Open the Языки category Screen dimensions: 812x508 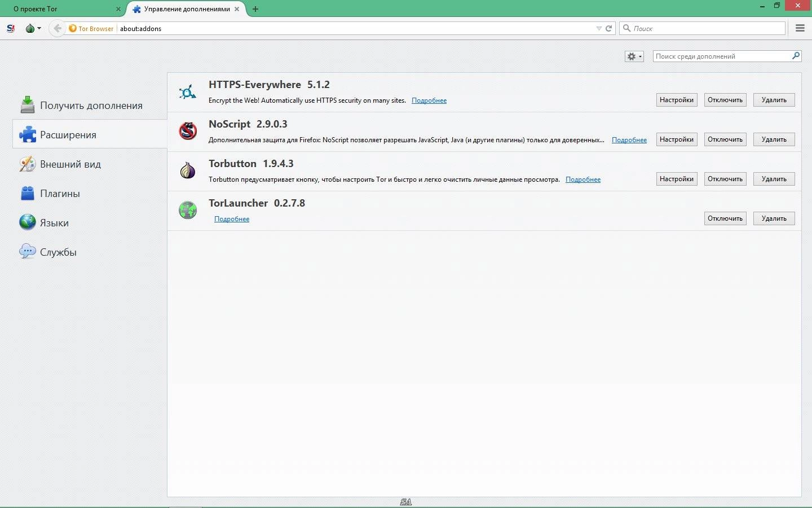(x=90, y=223)
